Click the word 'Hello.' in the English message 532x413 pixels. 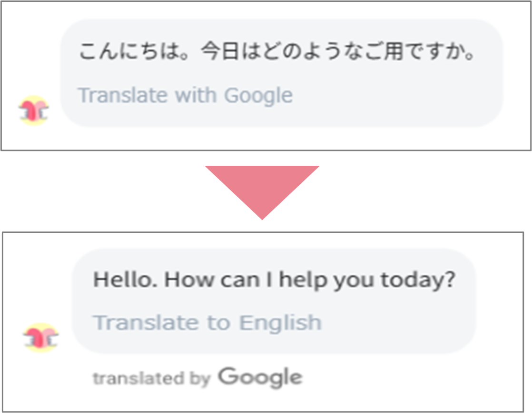[x=125, y=280]
